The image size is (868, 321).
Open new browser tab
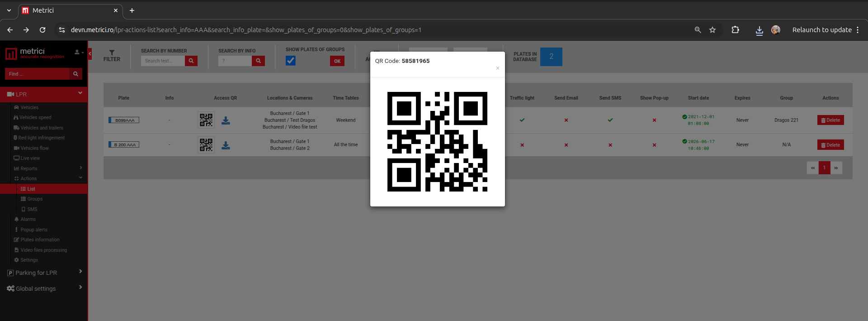(132, 10)
